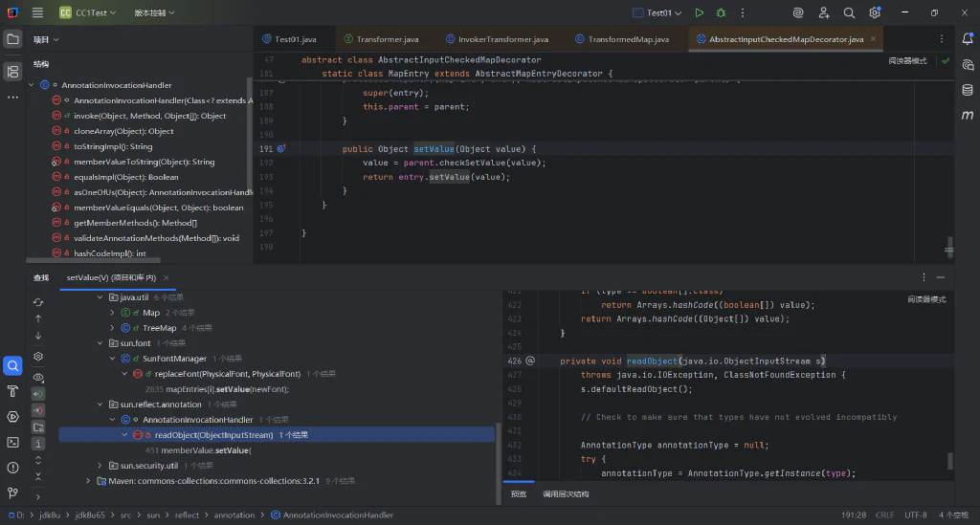Click the CRLF line separator entry
The height and width of the screenshot is (525, 980).
(885, 515)
